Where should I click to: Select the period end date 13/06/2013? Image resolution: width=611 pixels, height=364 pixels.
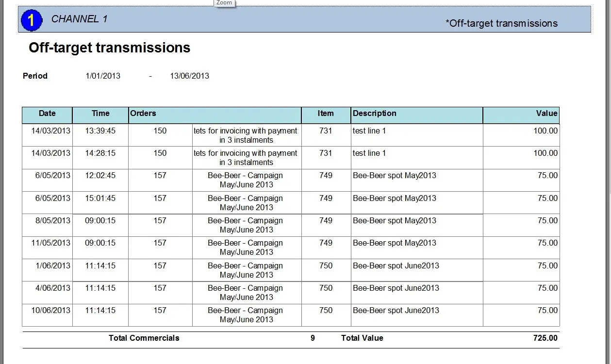coord(189,76)
